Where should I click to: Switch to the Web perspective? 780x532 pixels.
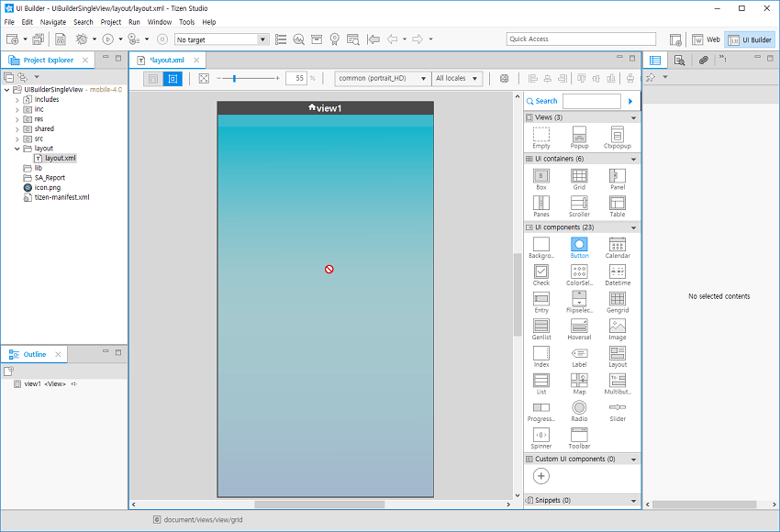(707, 40)
